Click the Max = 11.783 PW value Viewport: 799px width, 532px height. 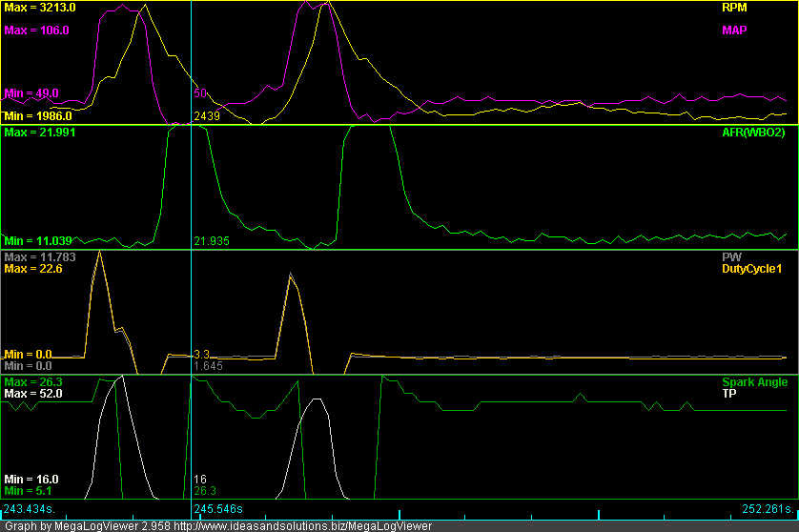pyautogui.click(x=40, y=257)
